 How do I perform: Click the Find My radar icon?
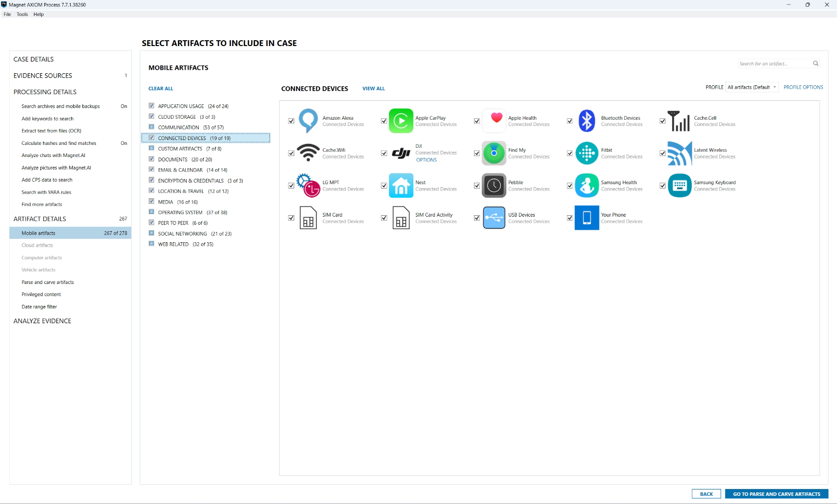click(x=494, y=153)
